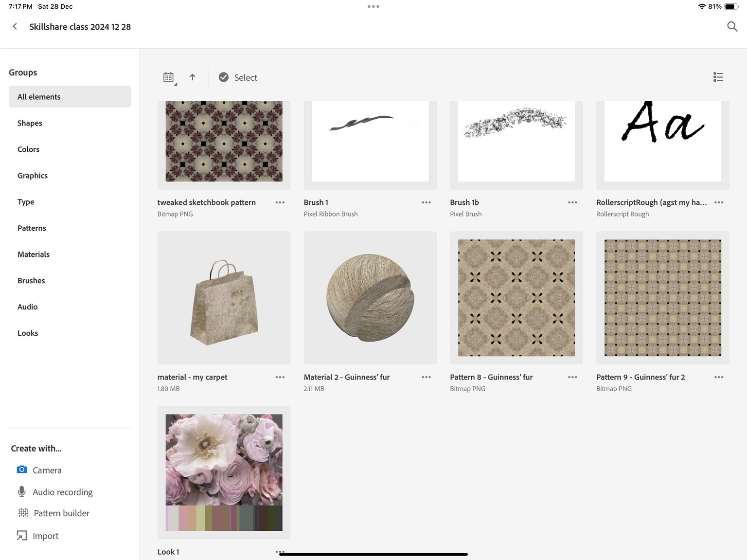This screenshot has height=560, width=747.
Task: Go back with the left chevron
Action: point(15,26)
